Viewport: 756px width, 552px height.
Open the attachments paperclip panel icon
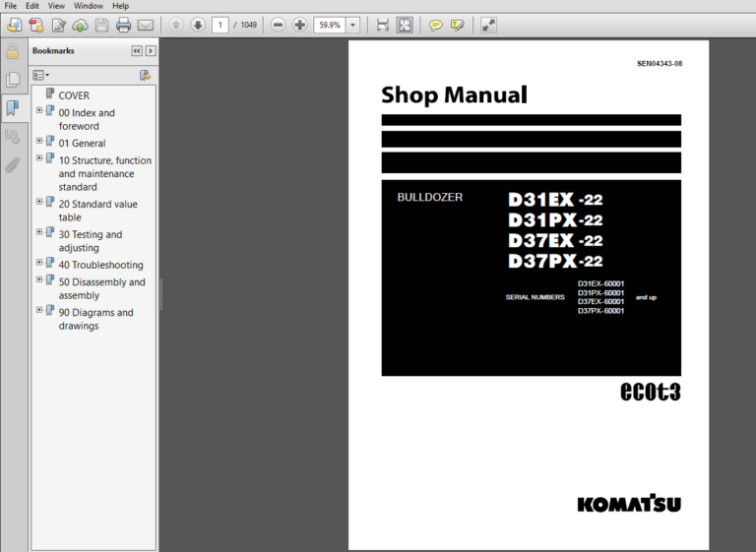coord(13,165)
